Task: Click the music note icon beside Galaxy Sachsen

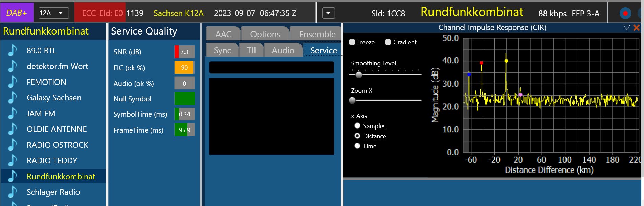Action: tap(13, 98)
